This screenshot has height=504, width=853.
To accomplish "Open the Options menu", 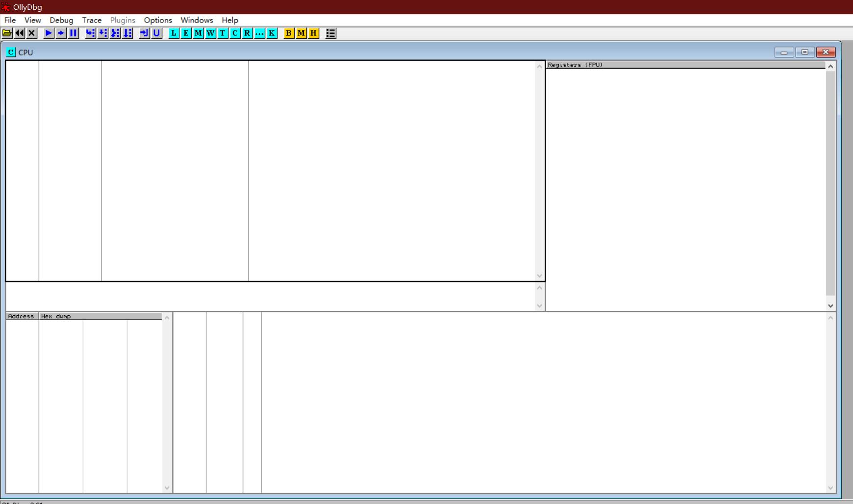I will [x=158, y=20].
